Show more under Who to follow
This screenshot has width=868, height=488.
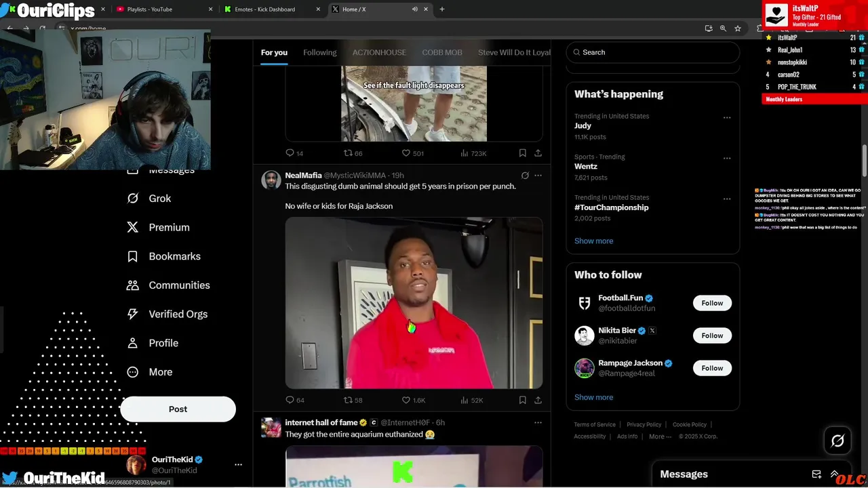[593, 398]
